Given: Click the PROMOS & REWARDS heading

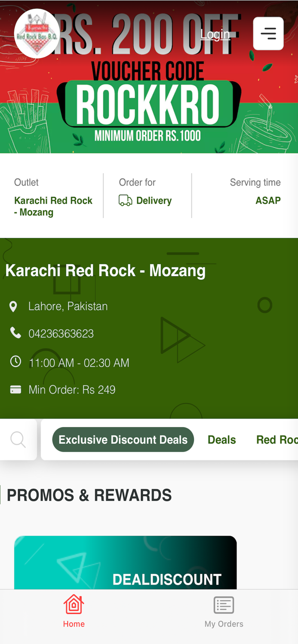Looking at the screenshot, I should [x=89, y=495].
